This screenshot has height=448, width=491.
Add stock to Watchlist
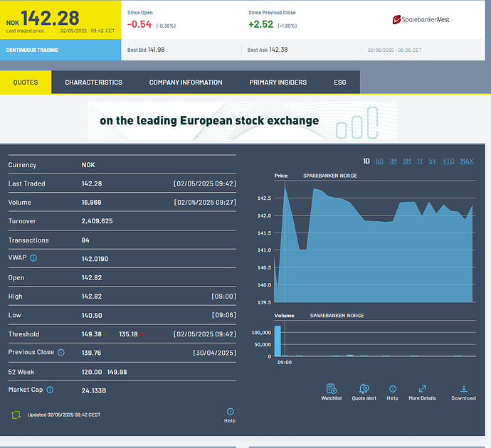pos(332,392)
